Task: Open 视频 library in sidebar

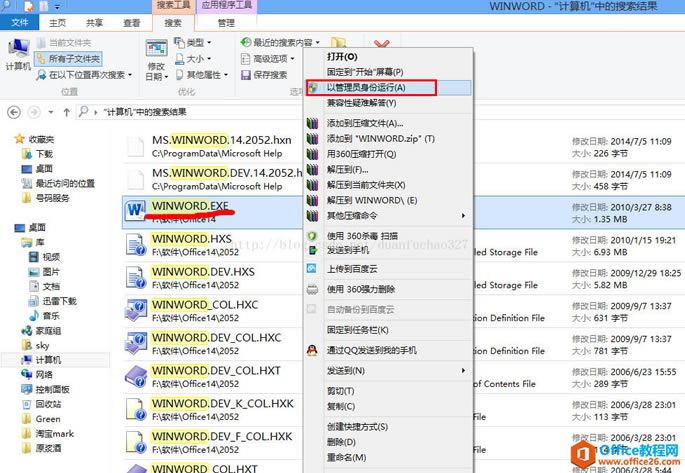Action: tap(45, 257)
